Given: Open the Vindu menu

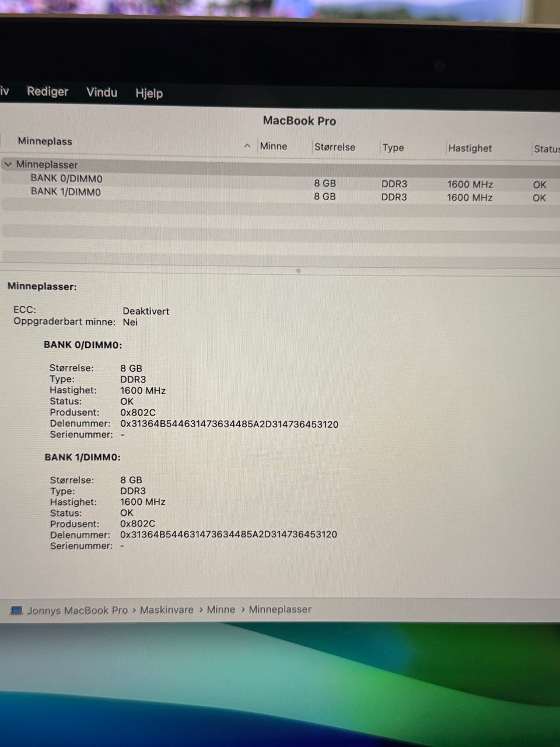Looking at the screenshot, I should pyautogui.click(x=101, y=92).
